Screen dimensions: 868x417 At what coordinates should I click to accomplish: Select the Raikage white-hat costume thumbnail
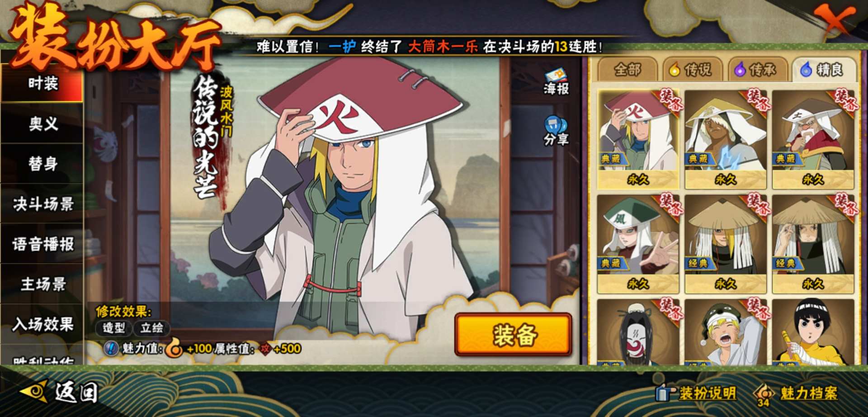point(725,139)
